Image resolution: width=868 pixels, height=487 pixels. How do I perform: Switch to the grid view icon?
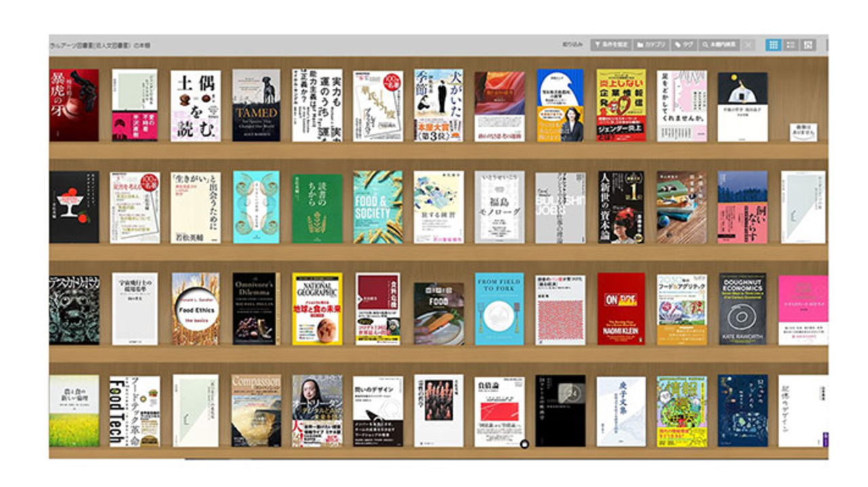coord(772,45)
